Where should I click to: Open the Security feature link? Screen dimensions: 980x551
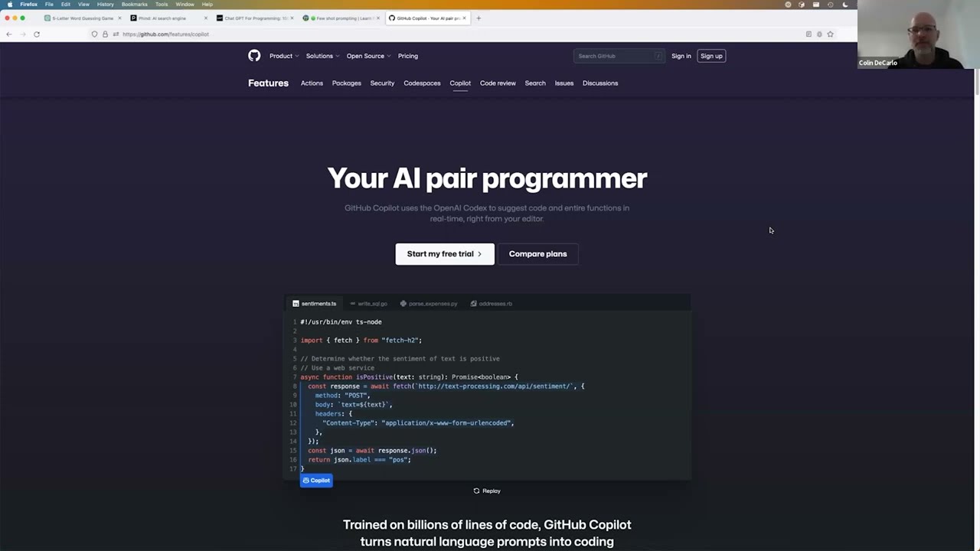click(382, 83)
